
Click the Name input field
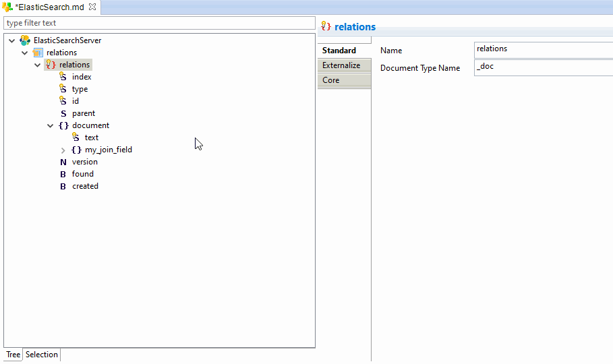coord(544,50)
